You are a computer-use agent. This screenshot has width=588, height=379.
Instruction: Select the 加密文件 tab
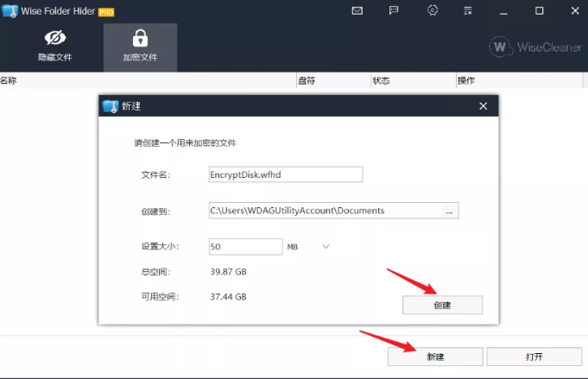[140, 47]
